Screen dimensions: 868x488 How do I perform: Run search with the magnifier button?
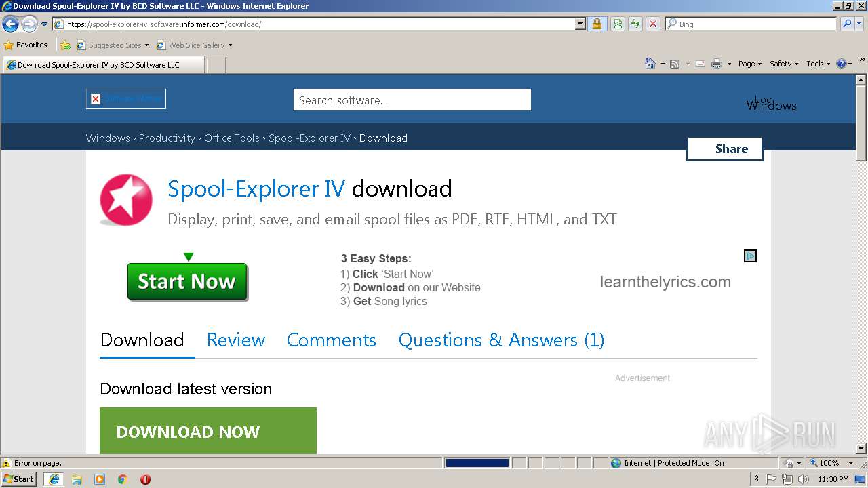point(847,24)
